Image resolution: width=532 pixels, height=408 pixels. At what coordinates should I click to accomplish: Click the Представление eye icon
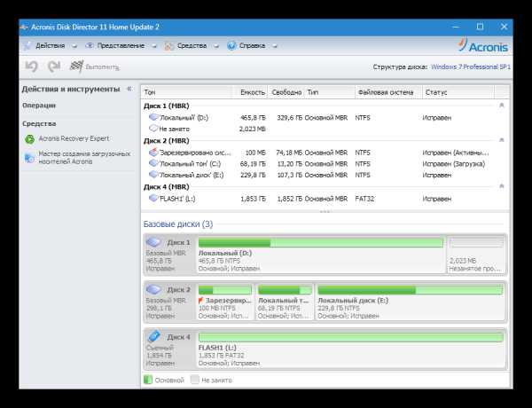click(x=90, y=45)
